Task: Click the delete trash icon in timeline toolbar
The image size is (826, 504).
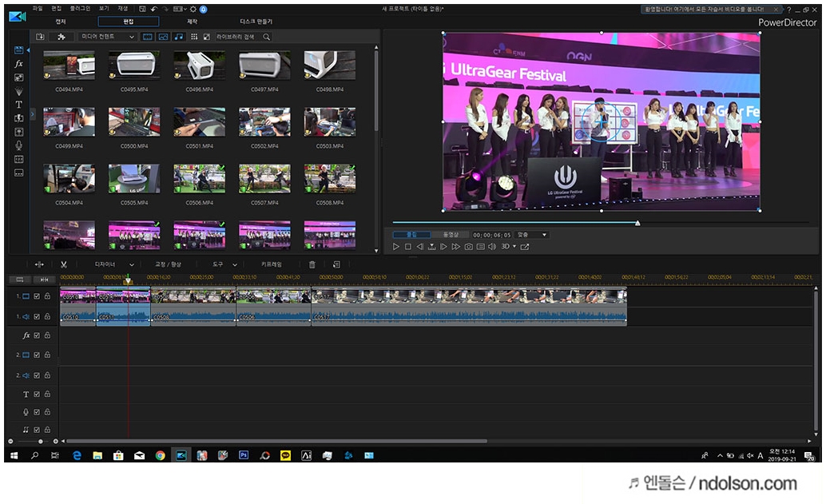Action: pyautogui.click(x=312, y=264)
